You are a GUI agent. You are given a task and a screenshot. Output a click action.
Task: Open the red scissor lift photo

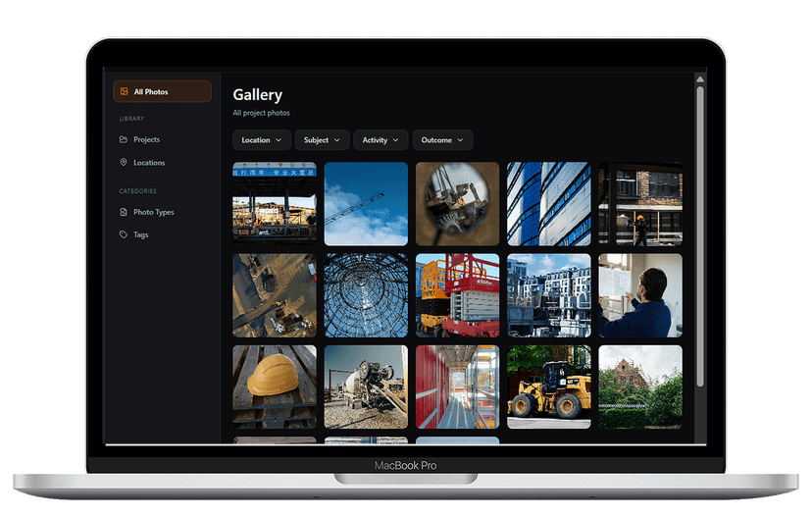(457, 295)
